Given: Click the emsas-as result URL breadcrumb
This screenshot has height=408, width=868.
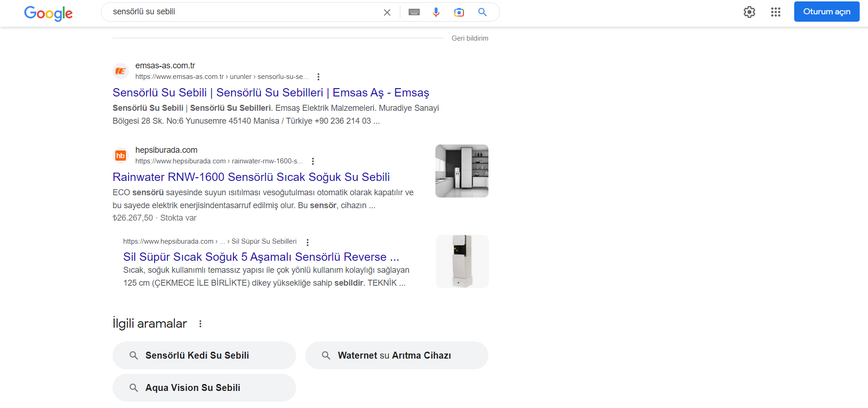Looking at the screenshot, I should tap(222, 77).
